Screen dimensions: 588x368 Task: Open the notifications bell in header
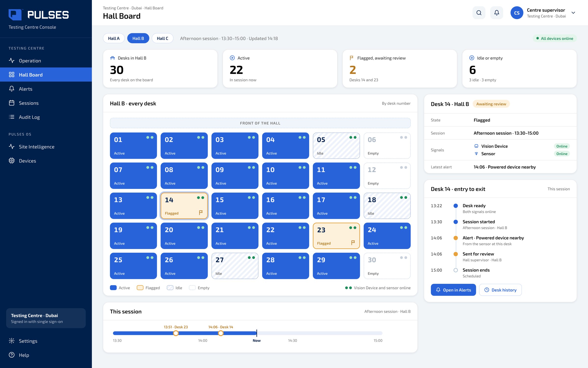(x=497, y=13)
